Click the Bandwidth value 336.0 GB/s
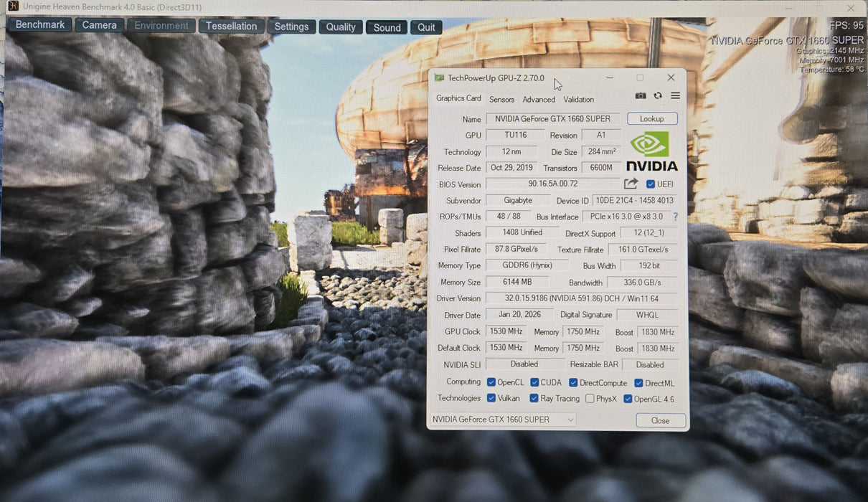Viewport: 868px width, 502px height. coord(641,283)
